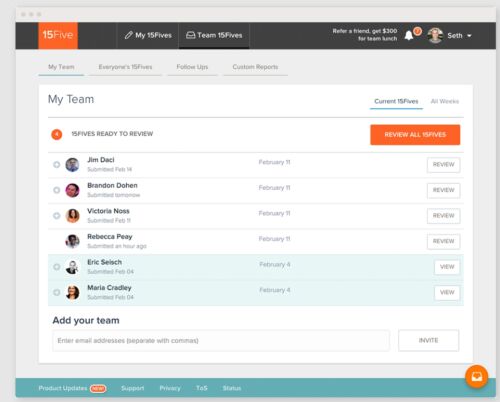
Task: Click the Invite button
Action: [x=428, y=340]
